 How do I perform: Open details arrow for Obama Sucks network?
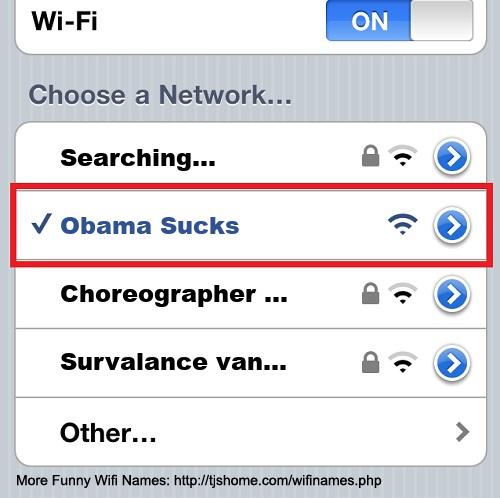452,225
